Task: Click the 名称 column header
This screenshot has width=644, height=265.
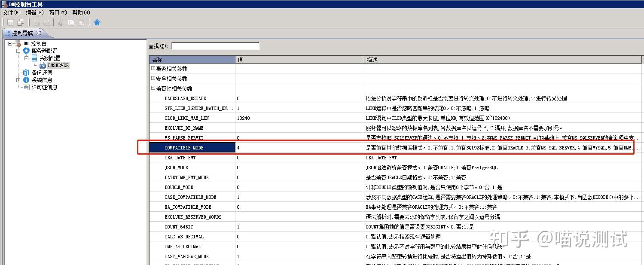Action: click(192, 60)
